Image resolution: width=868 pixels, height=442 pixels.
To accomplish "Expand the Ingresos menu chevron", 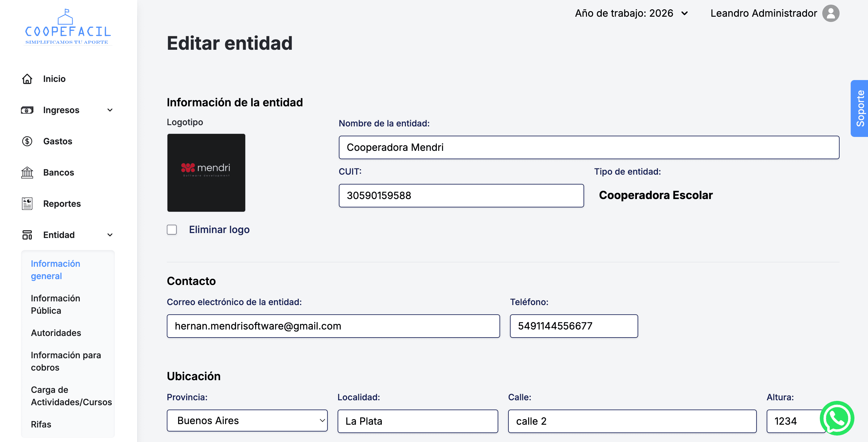I will click(110, 110).
